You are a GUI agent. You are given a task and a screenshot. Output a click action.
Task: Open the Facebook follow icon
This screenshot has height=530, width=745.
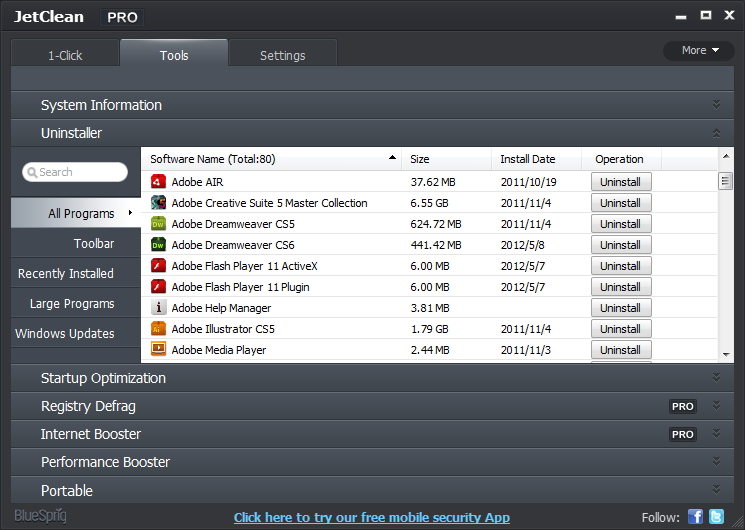click(696, 517)
